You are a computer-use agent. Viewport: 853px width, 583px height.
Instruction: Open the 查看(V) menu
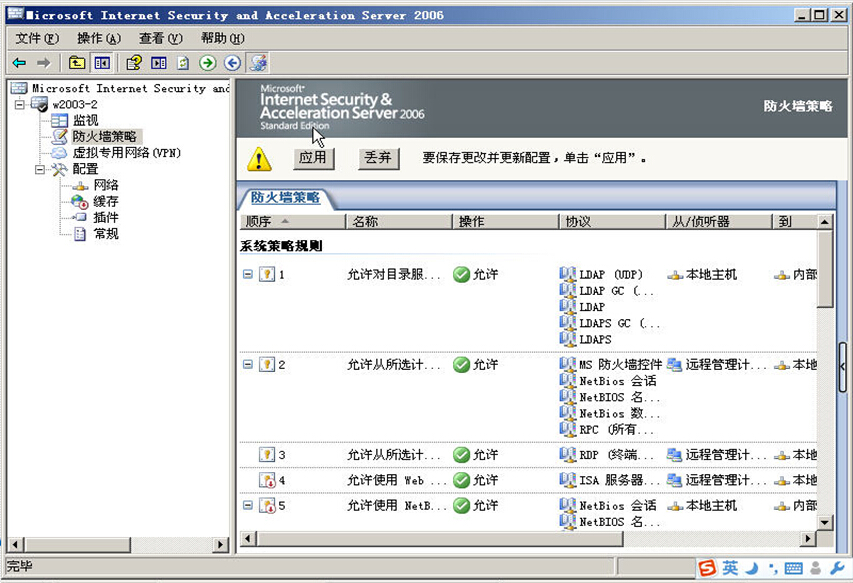click(x=160, y=38)
